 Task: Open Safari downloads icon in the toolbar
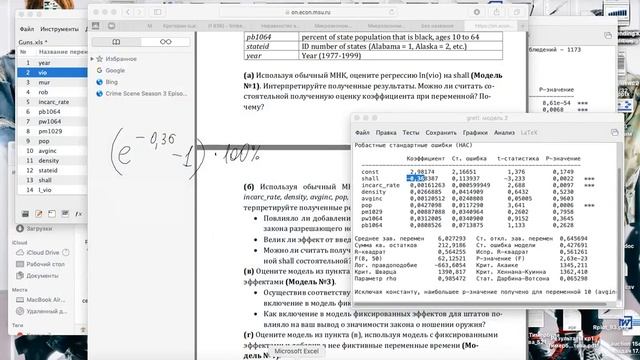476,12
